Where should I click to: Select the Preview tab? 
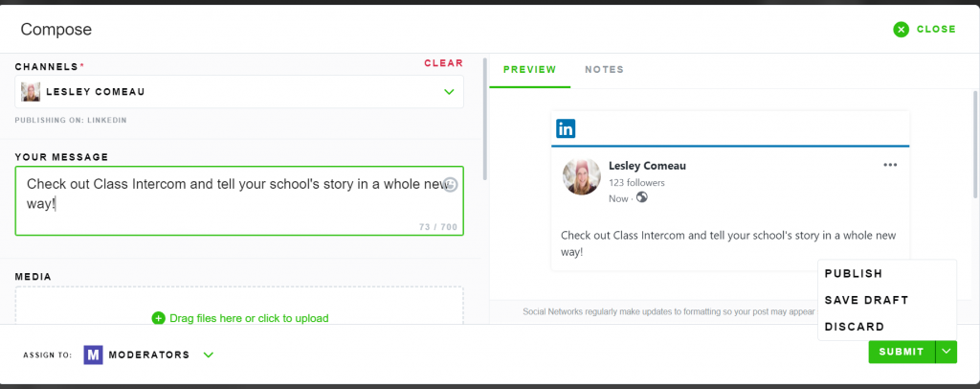click(529, 69)
